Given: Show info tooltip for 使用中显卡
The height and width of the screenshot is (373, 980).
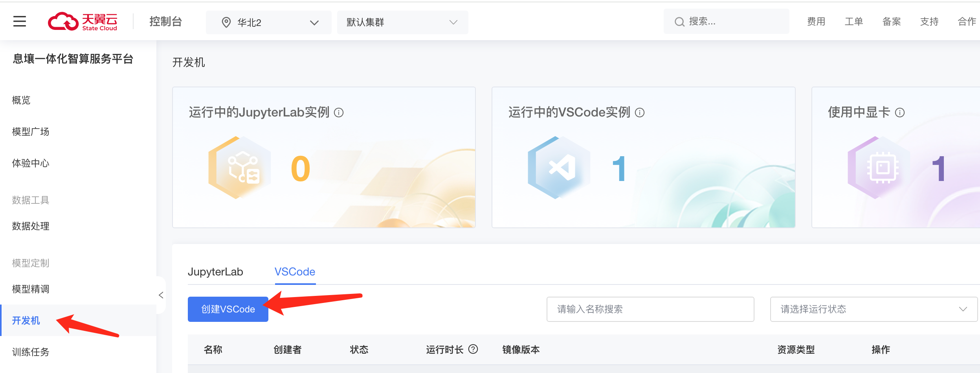Looking at the screenshot, I should (x=900, y=113).
